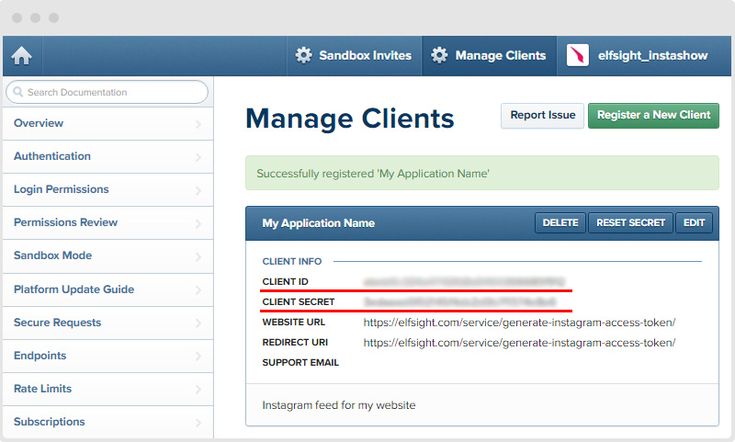Click the Report Issue button

point(542,115)
